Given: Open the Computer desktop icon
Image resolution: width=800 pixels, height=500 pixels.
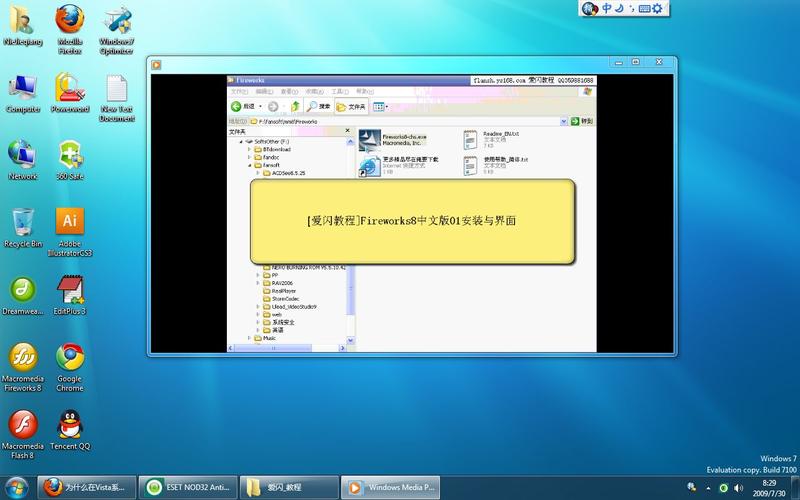Looking at the screenshot, I should click(x=23, y=93).
